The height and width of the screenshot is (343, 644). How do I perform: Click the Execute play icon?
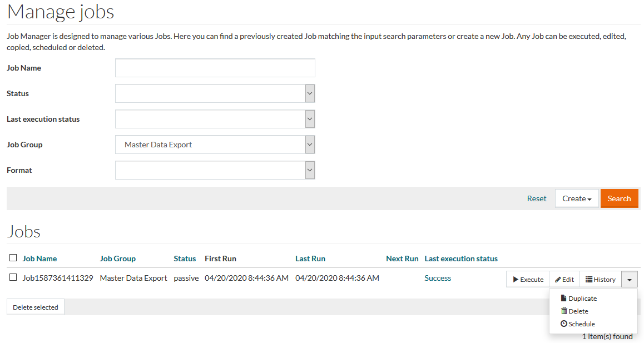pyautogui.click(x=516, y=280)
